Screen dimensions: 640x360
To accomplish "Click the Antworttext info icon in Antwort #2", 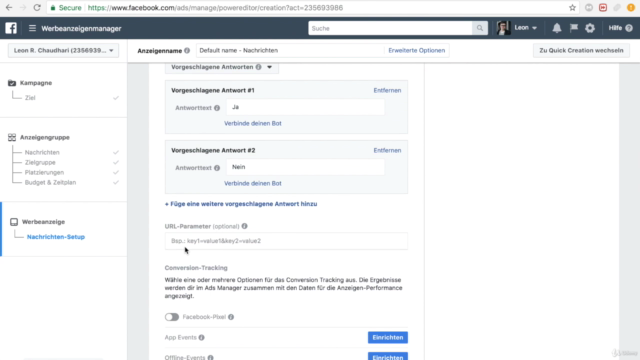I will pyautogui.click(x=217, y=168).
